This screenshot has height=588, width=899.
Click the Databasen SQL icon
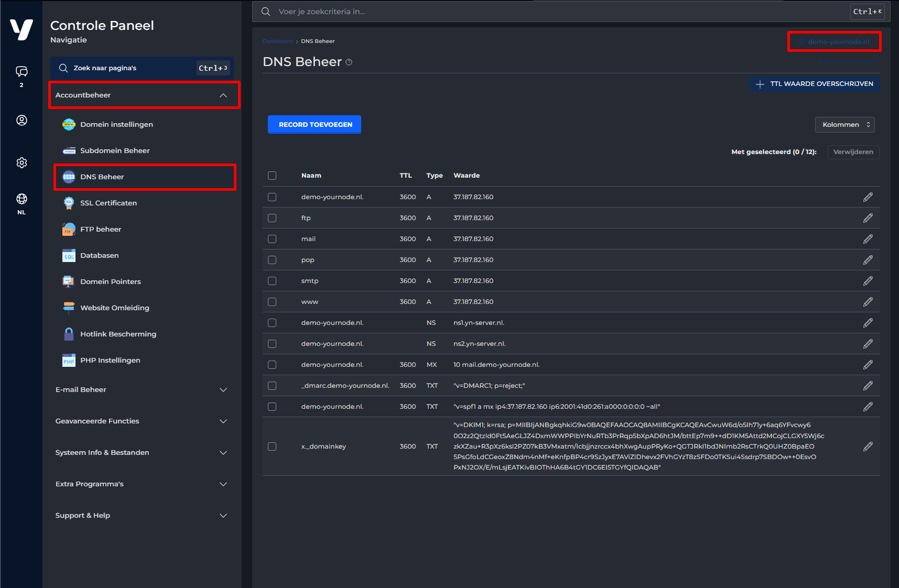point(69,255)
